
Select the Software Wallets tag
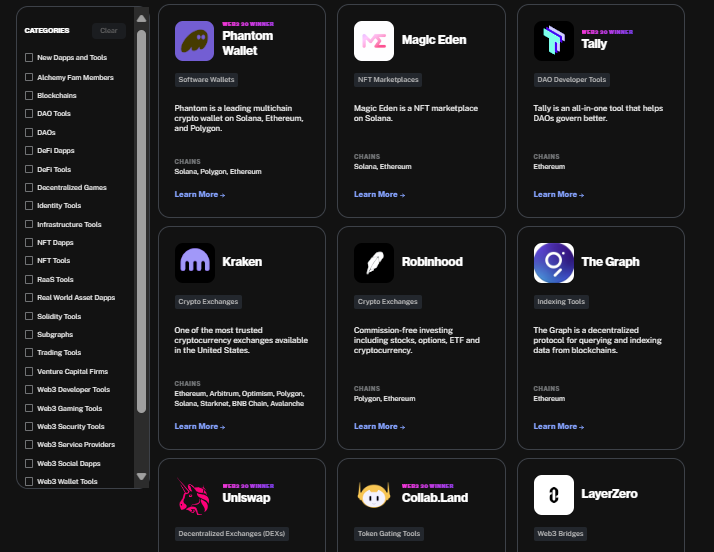tap(206, 80)
